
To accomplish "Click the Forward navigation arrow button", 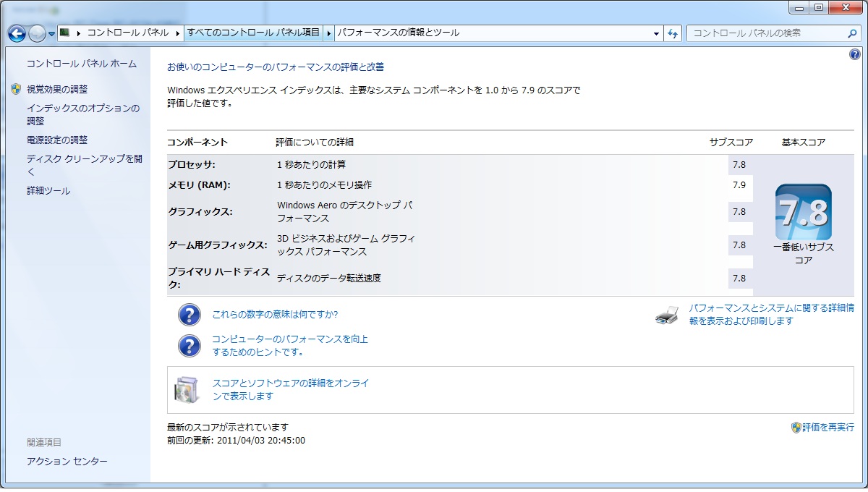I will click(x=37, y=33).
